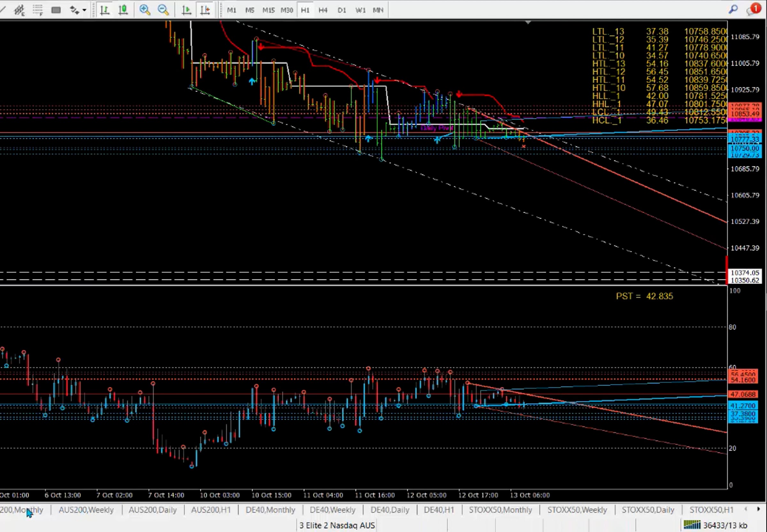This screenshot has width=767, height=532.
Task: Select the equidistant channel drawing tool
Action: pyautogui.click(x=19, y=10)
